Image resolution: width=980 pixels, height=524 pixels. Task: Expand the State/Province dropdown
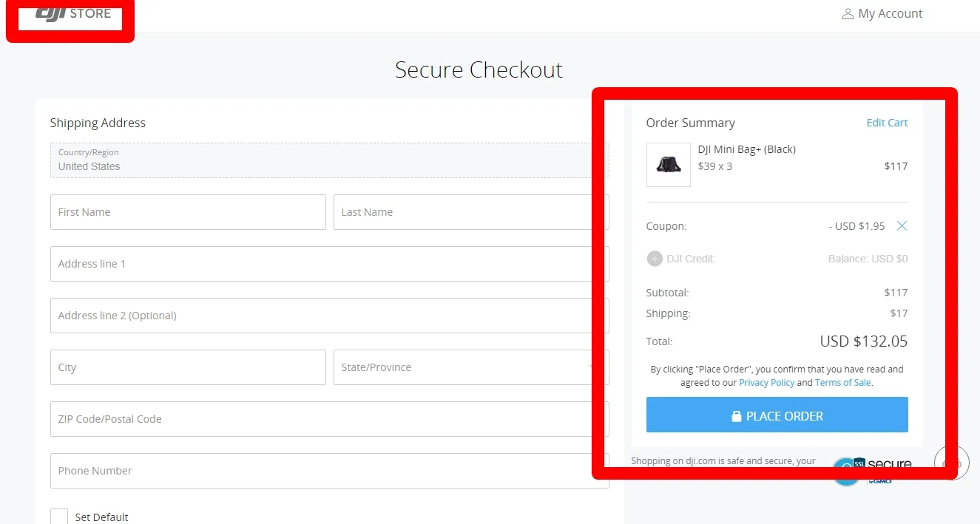(x=470, y=367)
